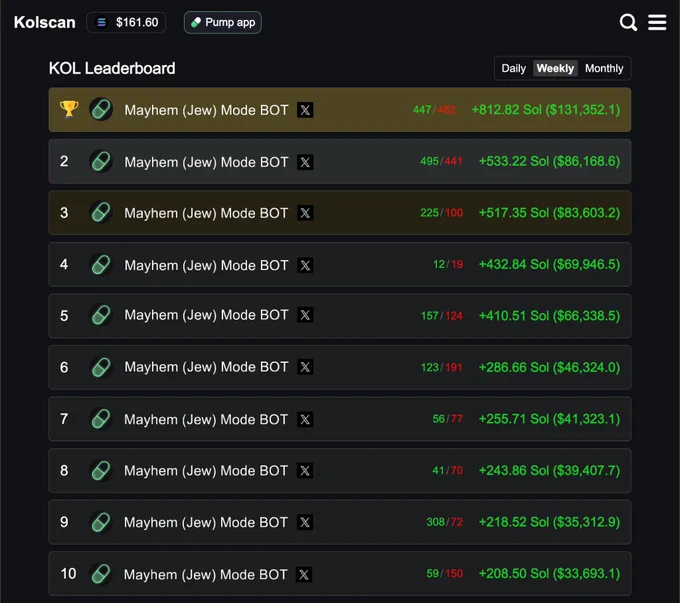Click pill avatar in the +812.82 Sol row

[x=101, y=109]
